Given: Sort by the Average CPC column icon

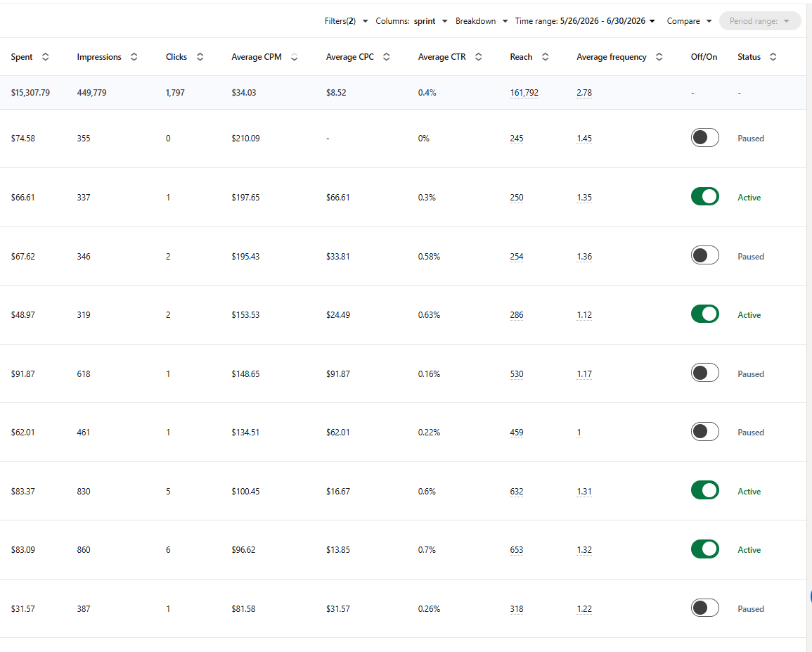Looking at the screenshot, I should click(x=387, y=57).
